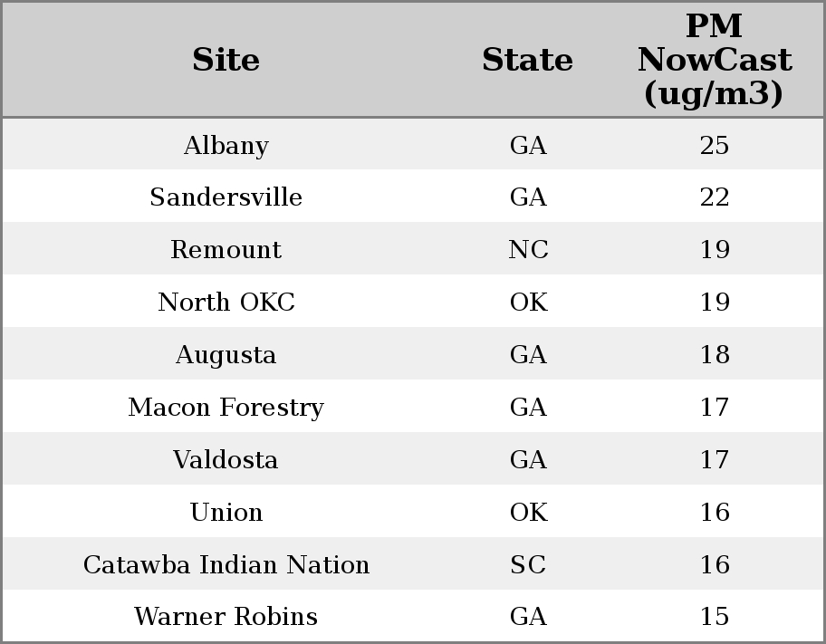826x644 pixels.
Task: Click the Augusta site name
Action: click(x=226, y=355)
